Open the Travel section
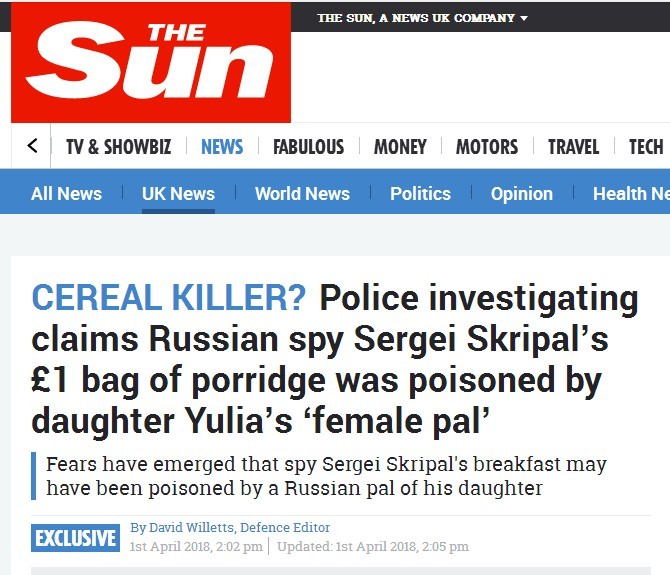Screen dimensions: 670x575 573,147
